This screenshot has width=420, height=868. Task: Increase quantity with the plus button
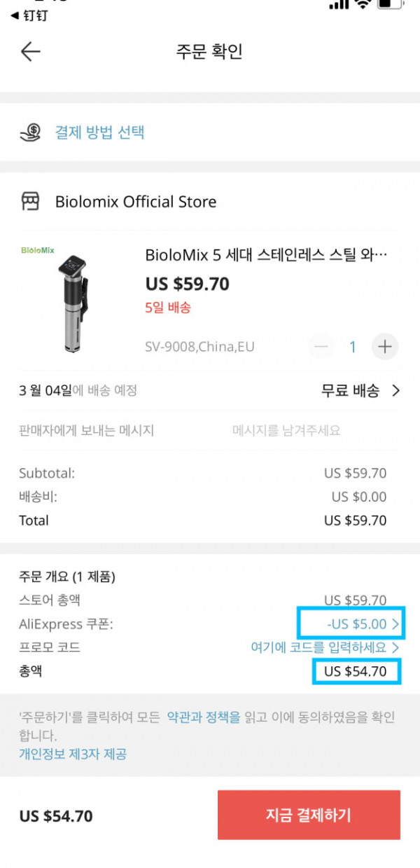click(x=384, y=346)
